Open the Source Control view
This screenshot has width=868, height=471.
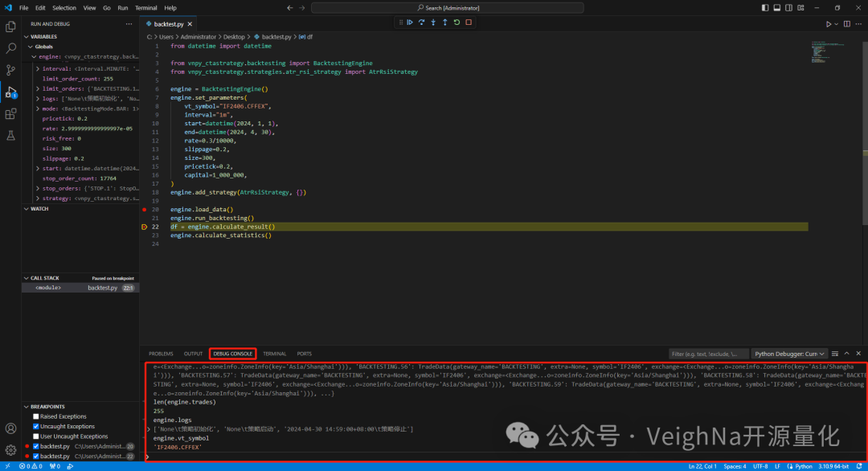[10, 71]
